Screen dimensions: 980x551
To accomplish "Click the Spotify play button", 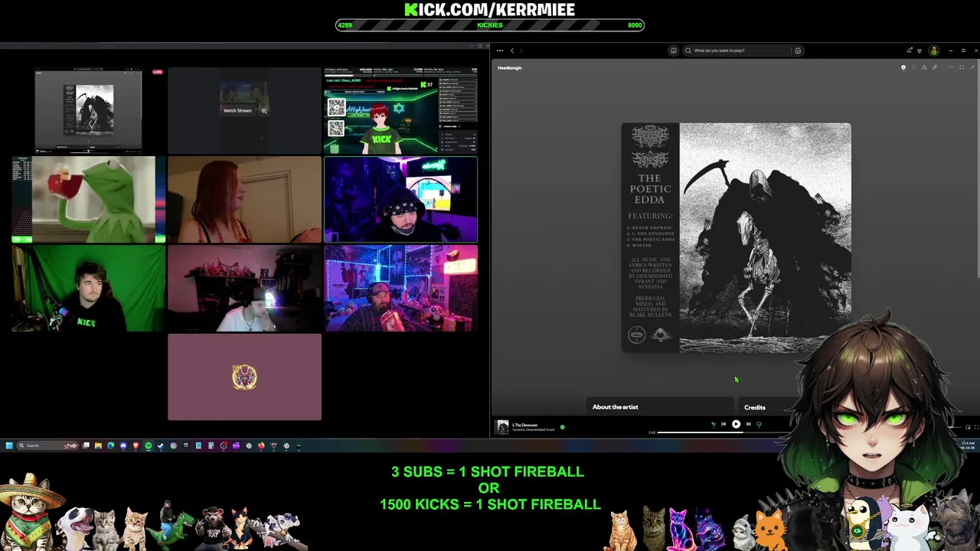I will tap(736, 424).
